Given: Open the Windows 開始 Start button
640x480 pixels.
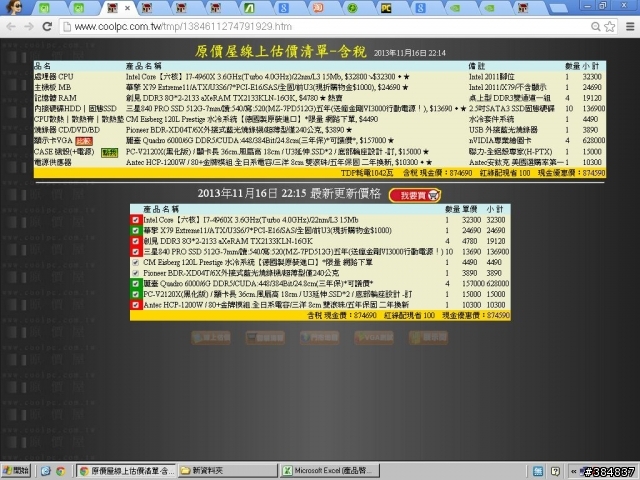Looking at the screenshot, I should pos(16,471).
